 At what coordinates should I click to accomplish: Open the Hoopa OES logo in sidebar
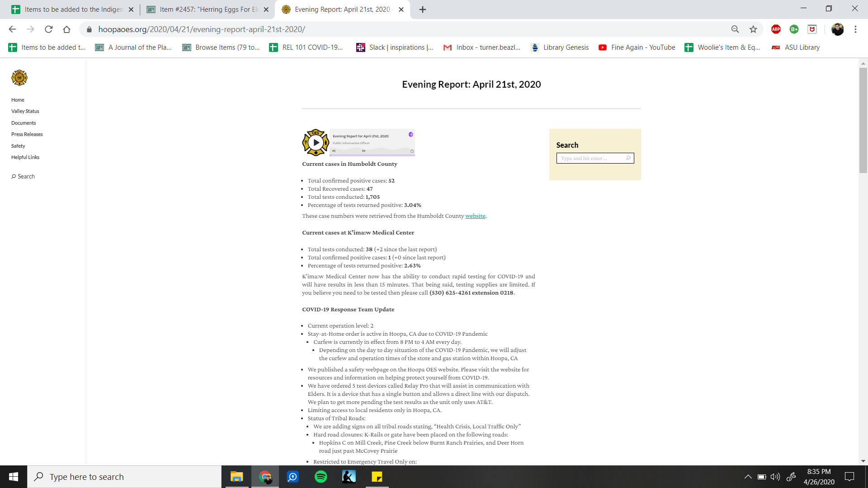coord(19,78)
